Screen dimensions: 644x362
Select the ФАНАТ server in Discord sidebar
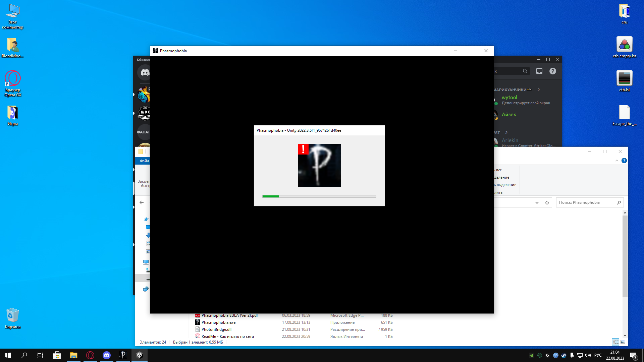[144, 132]
